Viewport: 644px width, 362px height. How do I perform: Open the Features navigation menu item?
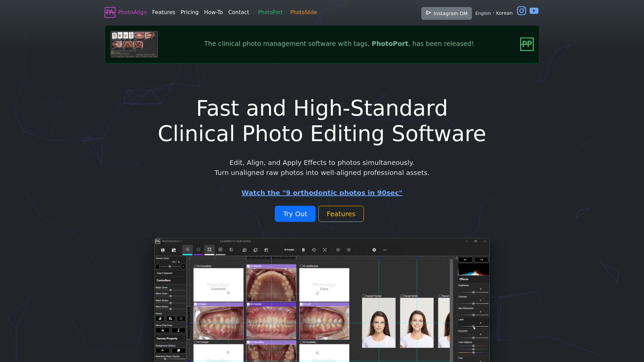click(164, 12)
